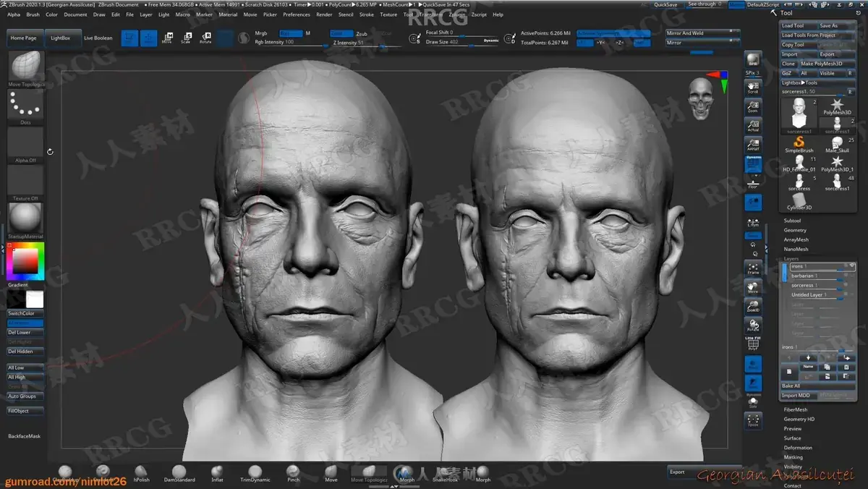Select the Male_Skull tool thumbnail
The width and height of the screenshot is (868, 489).
838,145
